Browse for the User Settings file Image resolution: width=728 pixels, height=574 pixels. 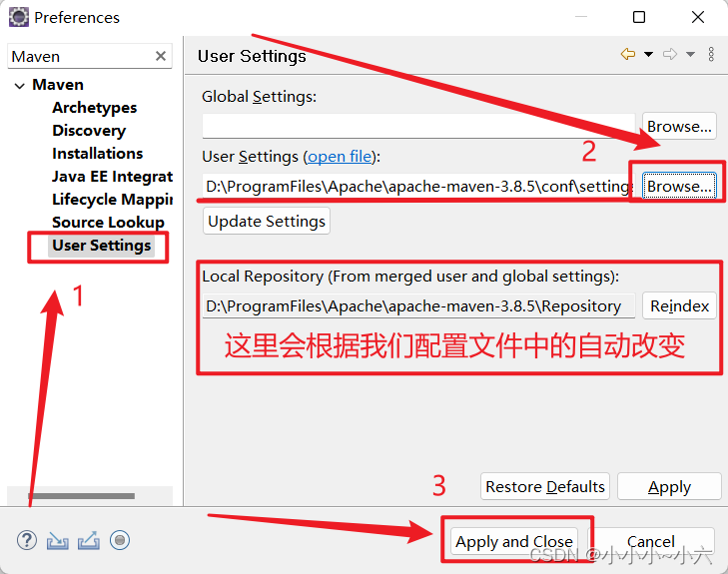point(679,186)
